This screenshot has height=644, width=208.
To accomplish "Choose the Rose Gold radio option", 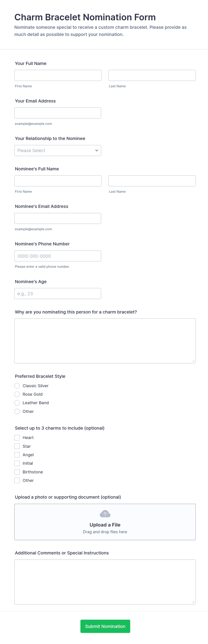I will click(x=17, y=394).
